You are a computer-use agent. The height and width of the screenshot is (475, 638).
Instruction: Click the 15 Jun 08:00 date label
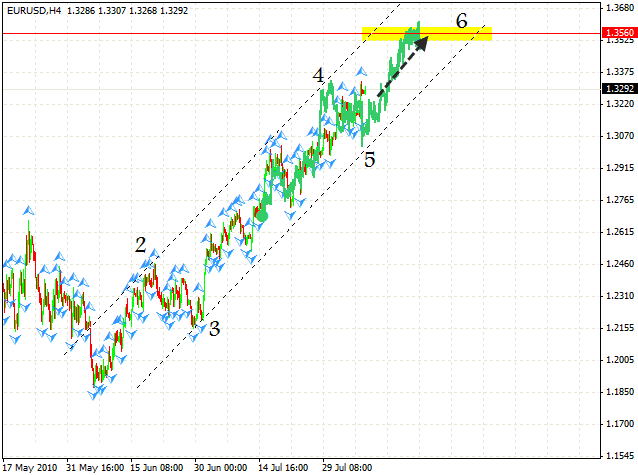[x=156, y=468]
